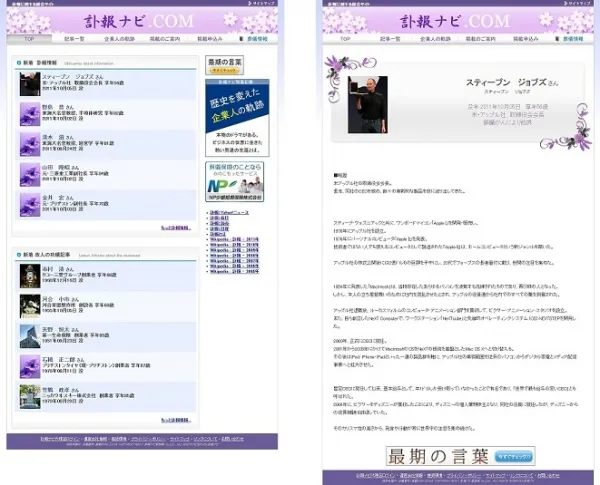Image resolution: width=600 pixels, height=485 pixels.
Task: Click 葬儀情報 link on the home page navigation
Action: (257, 39)
